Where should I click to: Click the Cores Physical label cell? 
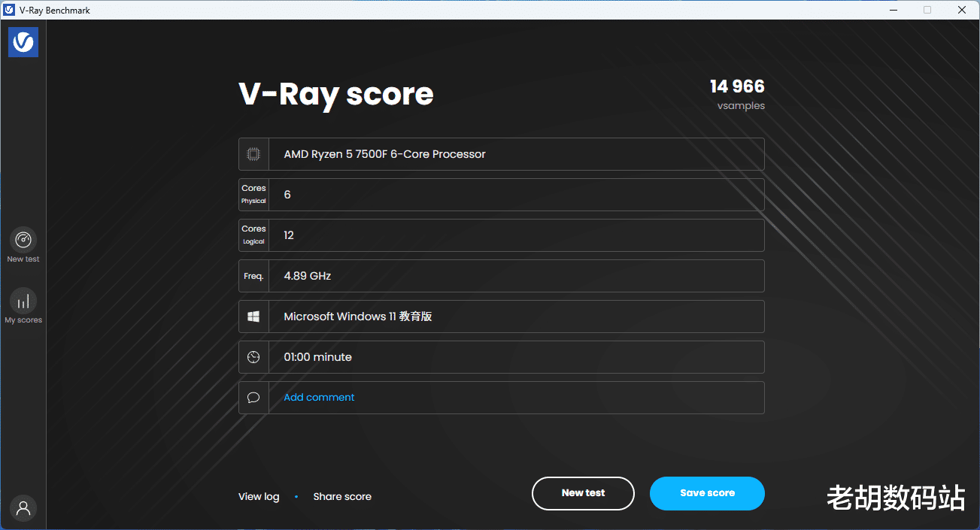[253, 195]
